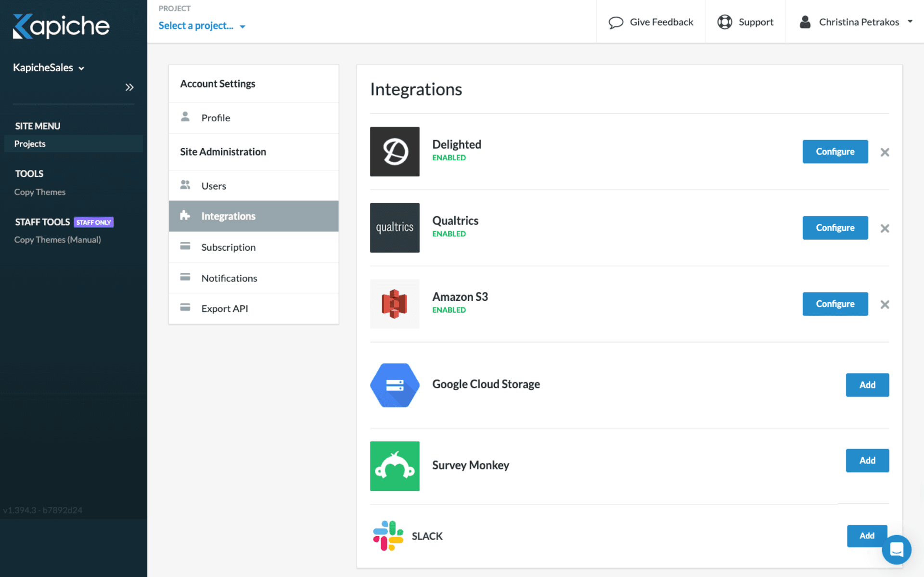This screenshot has width=924, height=577.
Task: Open the Select a project dropdown
Action: point(202,26)
